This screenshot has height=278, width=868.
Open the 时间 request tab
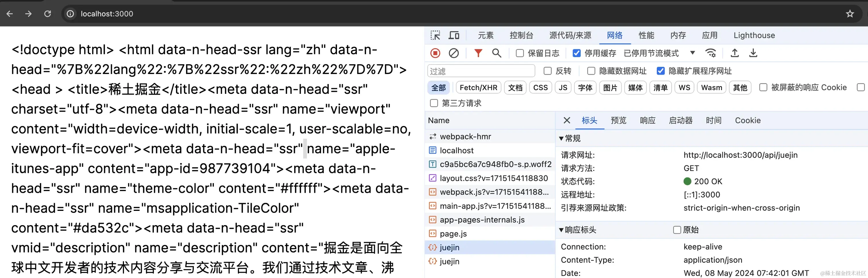[x=714, y=120]
